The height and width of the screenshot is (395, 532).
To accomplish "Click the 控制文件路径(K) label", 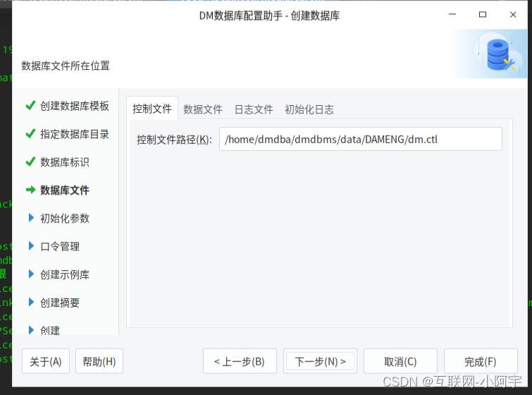I will pyautogui.click(x=174, y=140).
